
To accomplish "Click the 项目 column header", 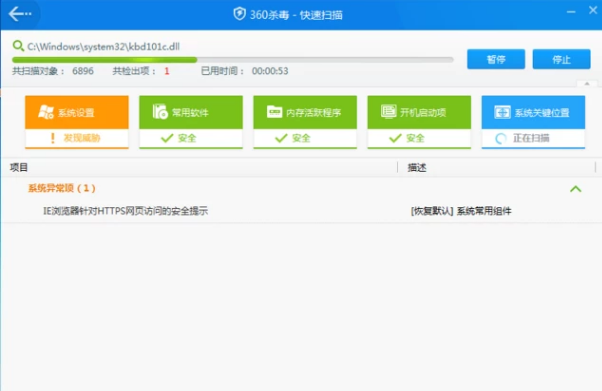I will coord(19,167).
